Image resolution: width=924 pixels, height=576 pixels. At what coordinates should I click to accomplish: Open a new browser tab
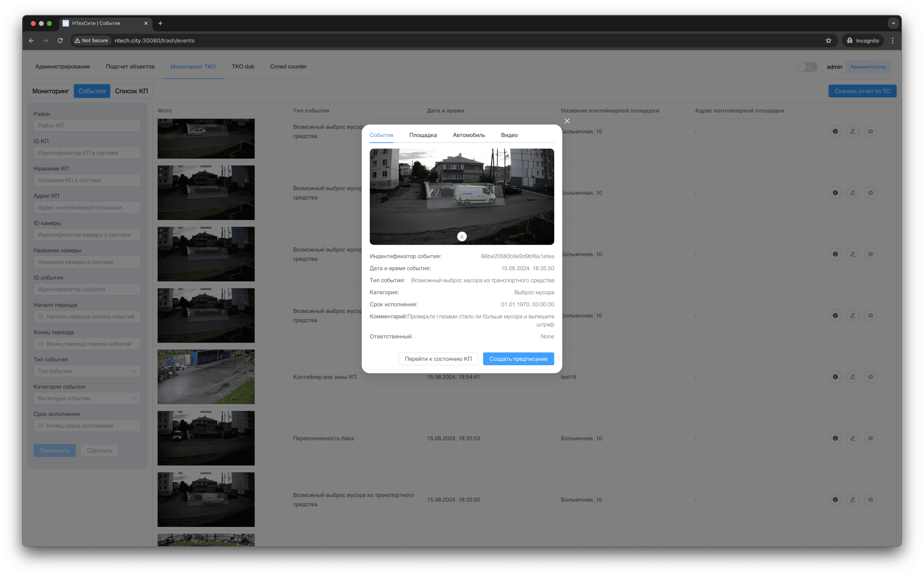pos(160,23)
